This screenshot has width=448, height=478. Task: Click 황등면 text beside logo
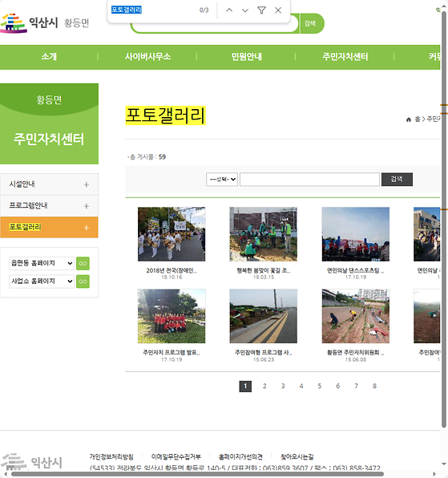pos(76,23)
